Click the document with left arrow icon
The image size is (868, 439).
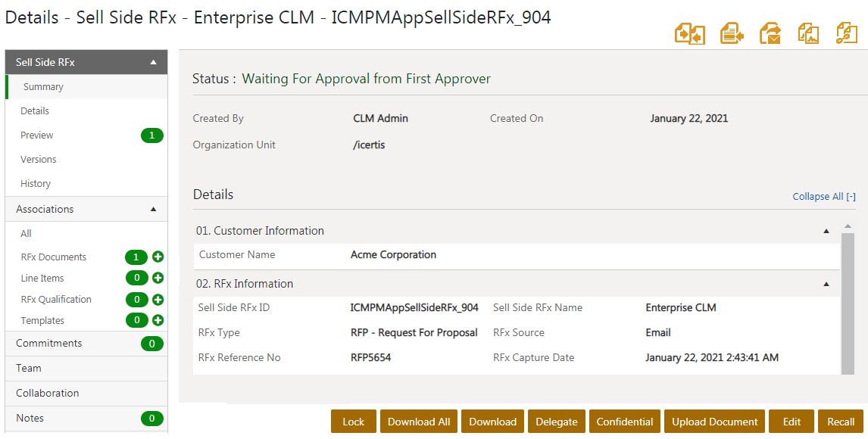tap(731, 34)
